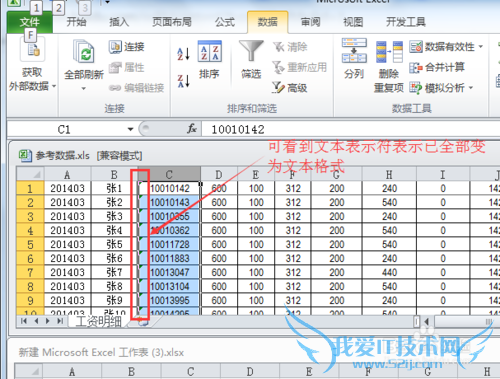
Task: Click the 参考数据.xls workbook icon
Action: pyautogui.click(x=25, y=156)
